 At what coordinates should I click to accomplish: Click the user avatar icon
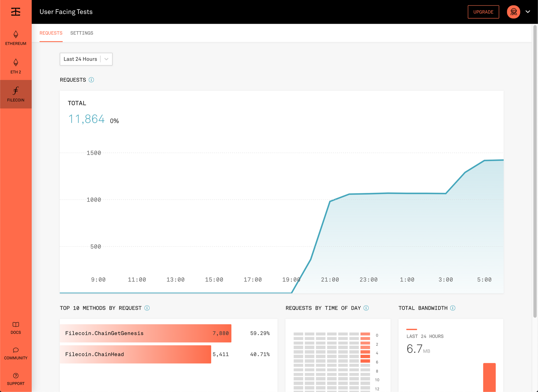click(513, 12)
